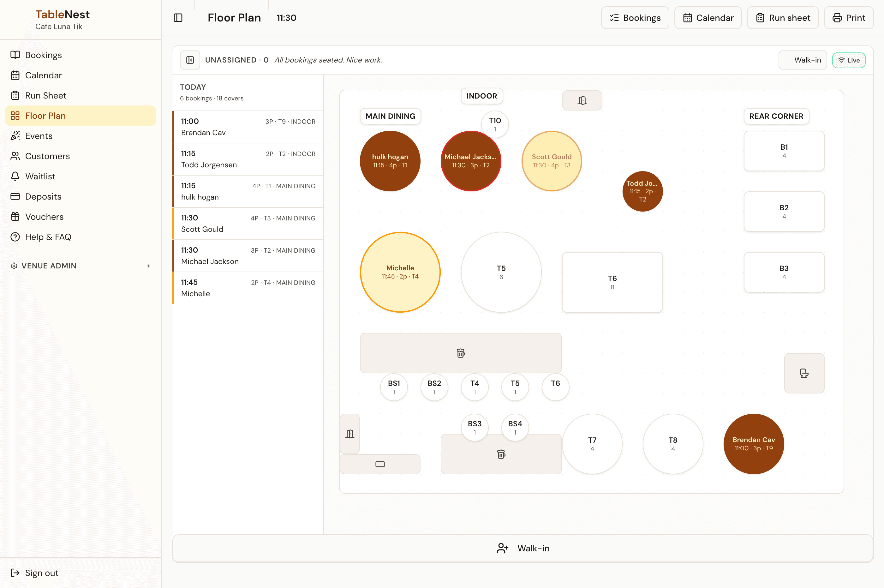Select bar stool BS1
Screen dimensions: 884x588
(x=394, y=387)
